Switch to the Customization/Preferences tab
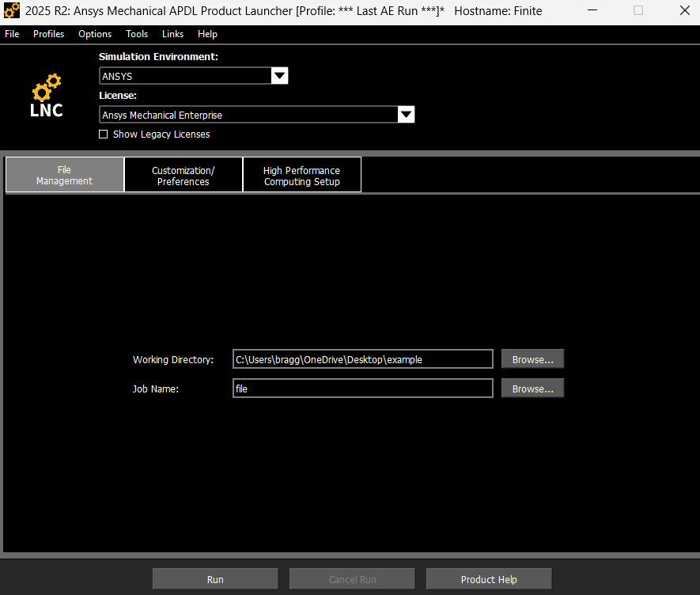The image size is (700, 595). (184, 175)
